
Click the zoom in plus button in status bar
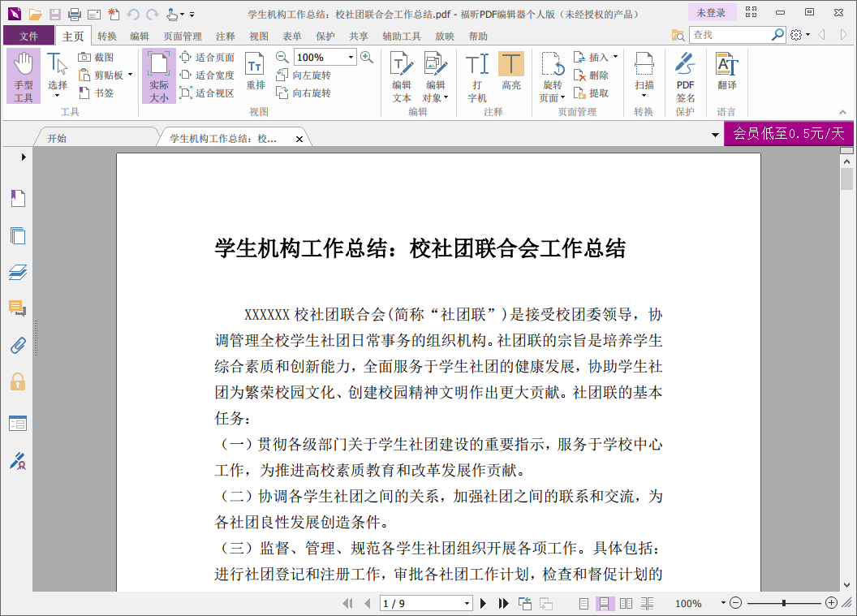[x=831, y=603]
